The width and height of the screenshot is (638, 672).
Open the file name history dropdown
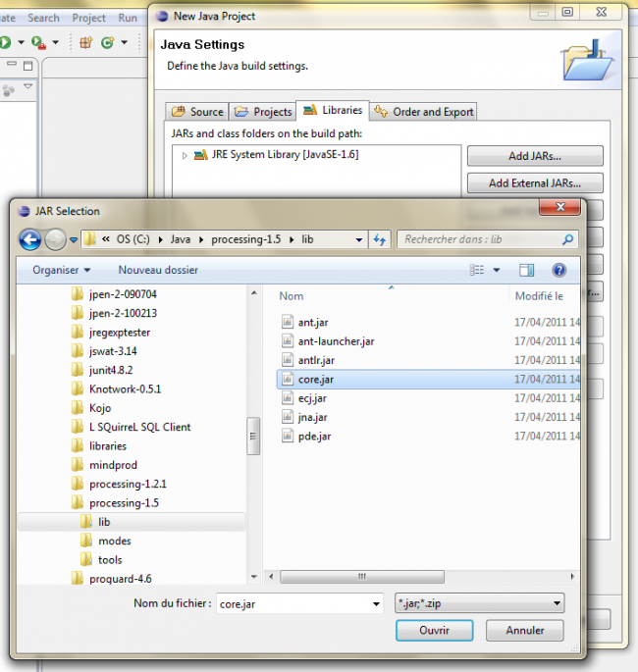[x=376, y=604]
